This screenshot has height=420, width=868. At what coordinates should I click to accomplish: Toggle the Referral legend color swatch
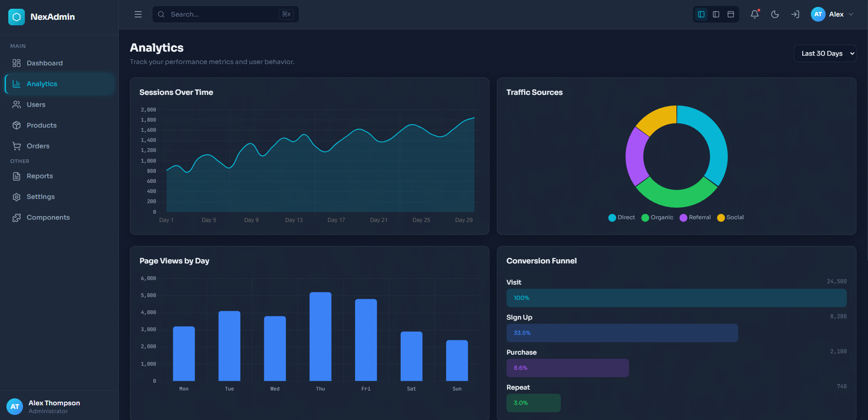click(x=683, y=218)
